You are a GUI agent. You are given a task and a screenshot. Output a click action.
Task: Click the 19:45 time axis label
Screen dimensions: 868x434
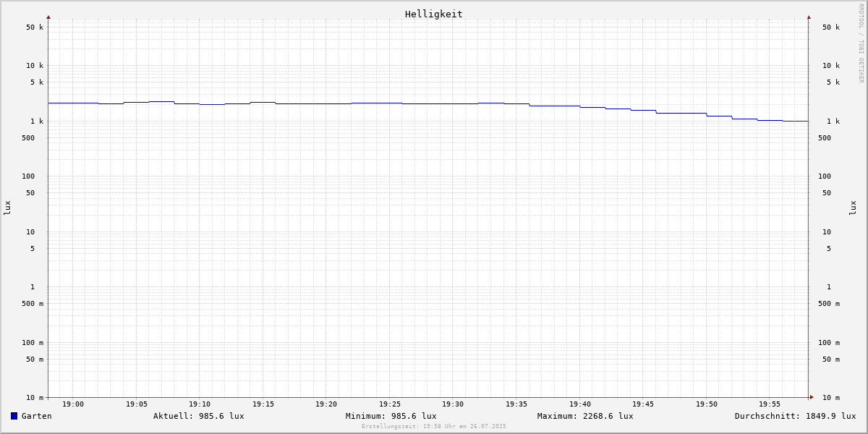(643, 404)
